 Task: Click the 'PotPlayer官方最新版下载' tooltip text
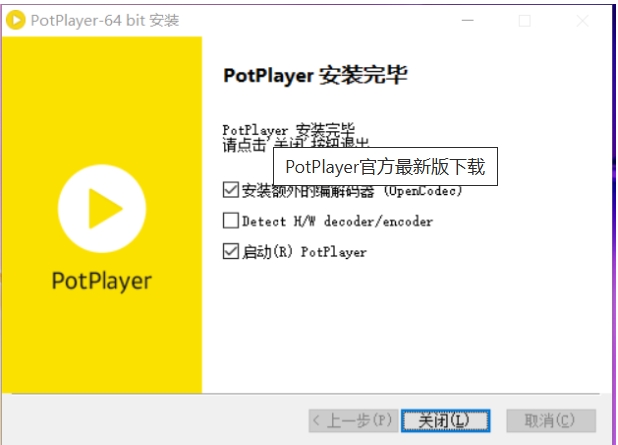(385, 167)
